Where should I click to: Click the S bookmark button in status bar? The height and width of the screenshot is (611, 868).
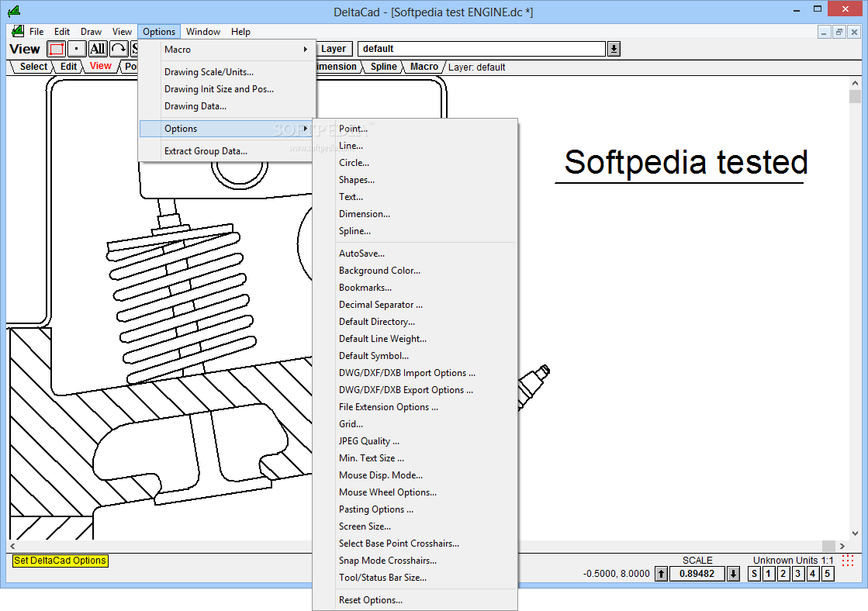[754, 574]
